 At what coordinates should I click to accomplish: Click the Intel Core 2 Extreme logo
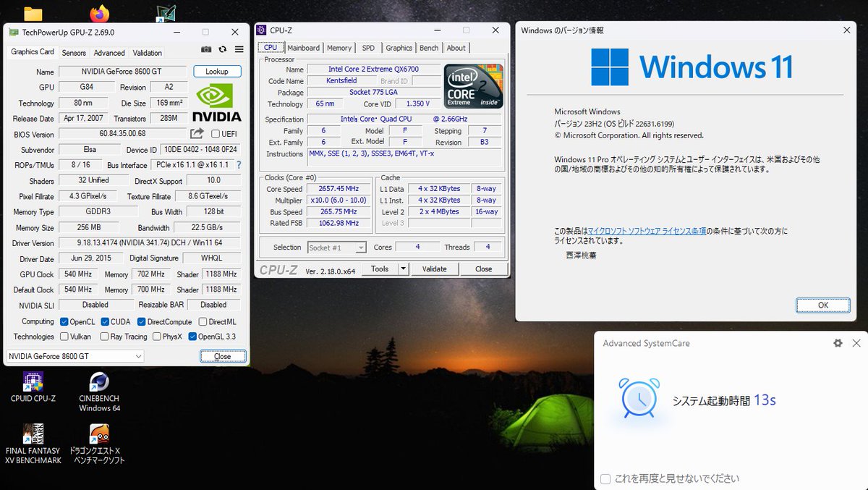pyautogui.click(x=474, y=86)
